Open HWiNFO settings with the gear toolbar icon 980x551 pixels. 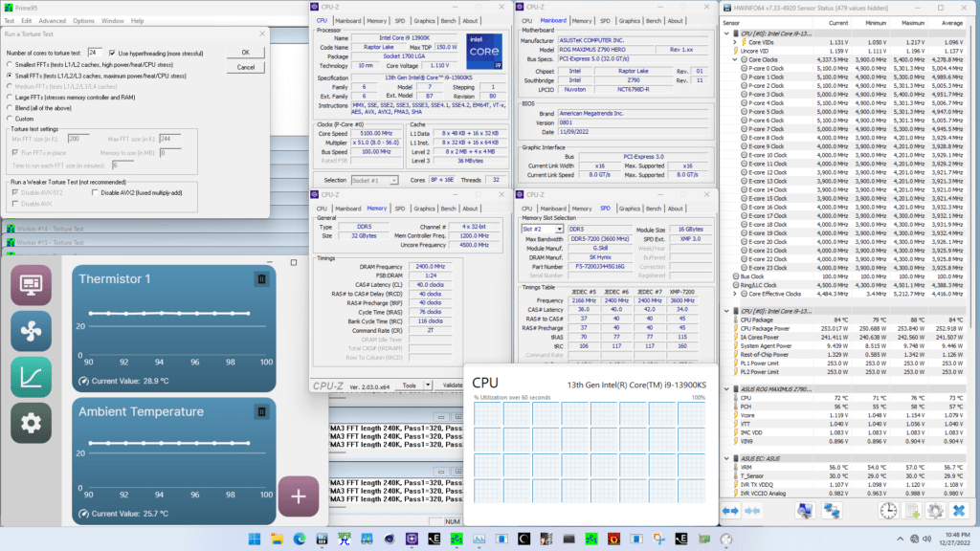pyautogui.click(x=935, y=510)
